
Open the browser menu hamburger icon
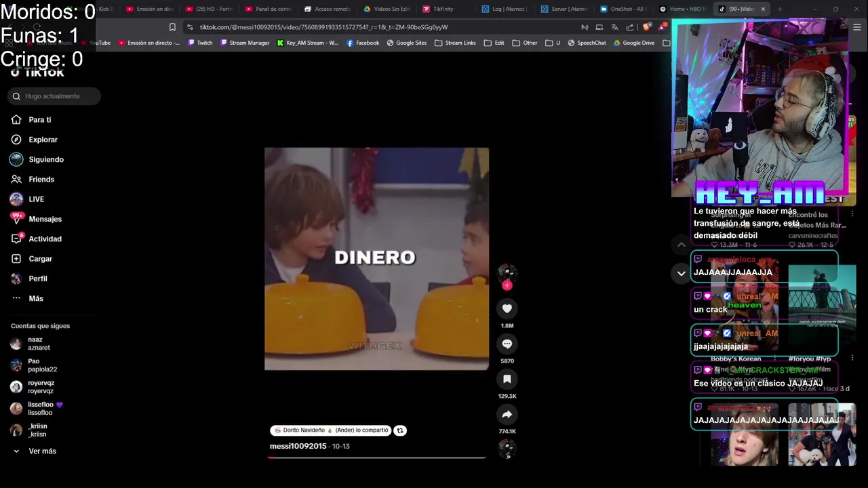857,27
